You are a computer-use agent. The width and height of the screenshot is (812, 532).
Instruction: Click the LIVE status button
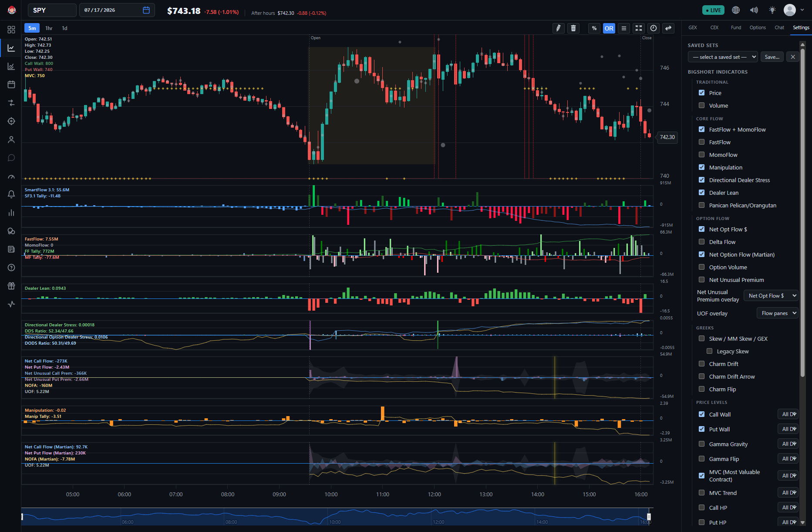tap(713, 10)
